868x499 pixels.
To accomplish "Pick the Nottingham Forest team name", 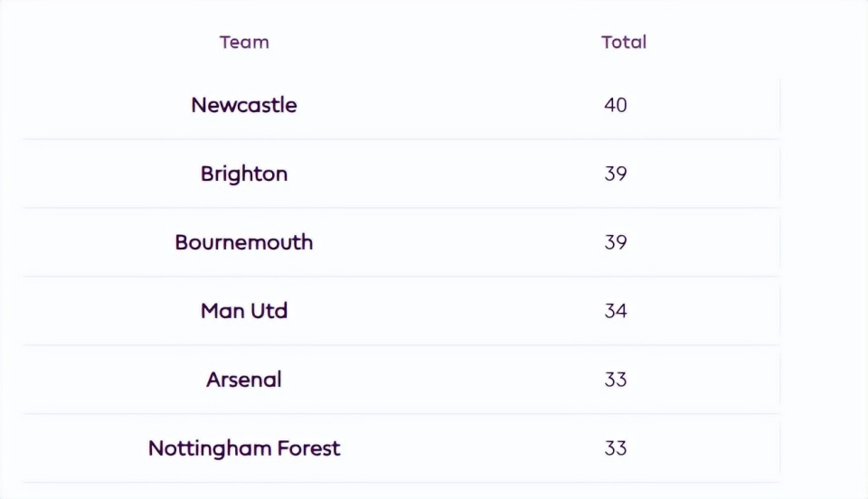I will [x=244, y=448].
